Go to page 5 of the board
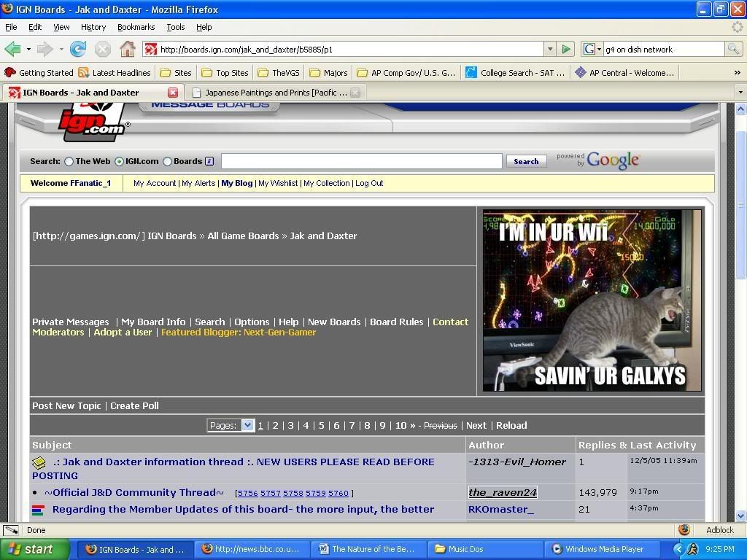The width and height of the screenshot is (747, 560). (x=322, y=426)
